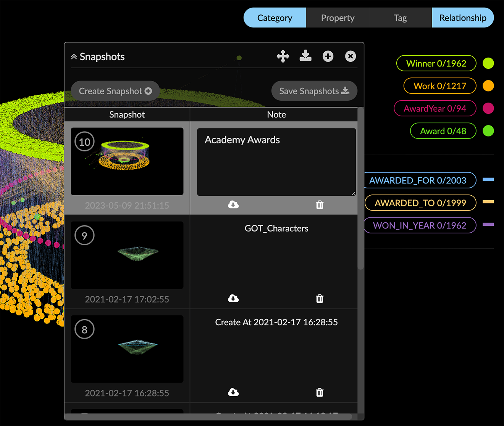Load the Academy Awards snapshot cloud icon
The image size is (504, 426).
(233, 205)
